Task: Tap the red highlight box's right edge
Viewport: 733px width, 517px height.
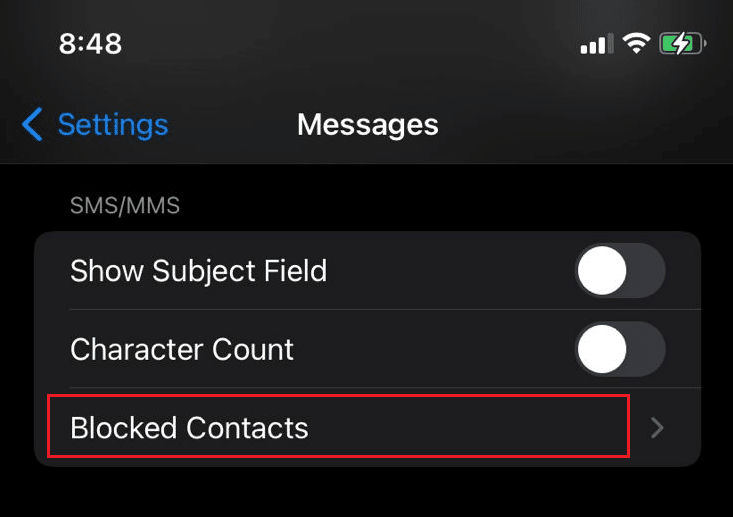Action: tap(629, 426)
